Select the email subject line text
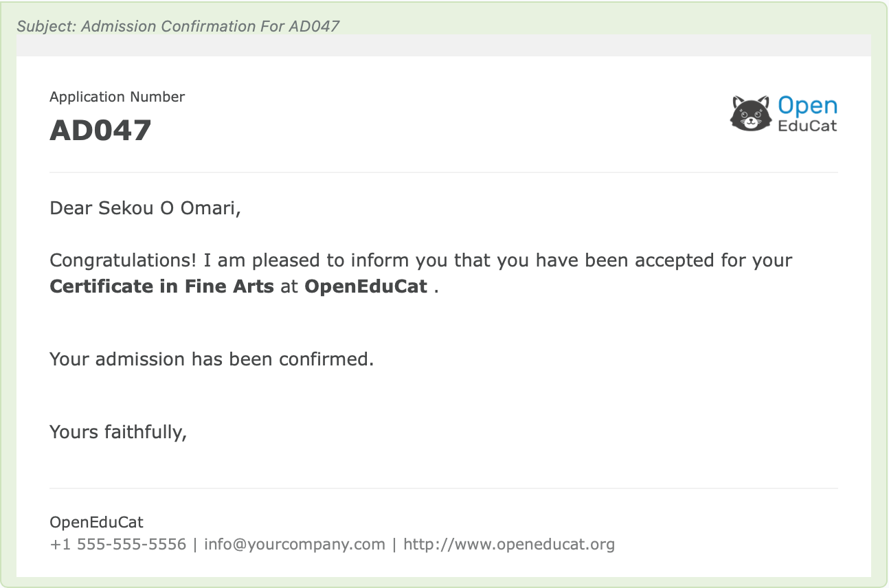 [x=179, y=26]
